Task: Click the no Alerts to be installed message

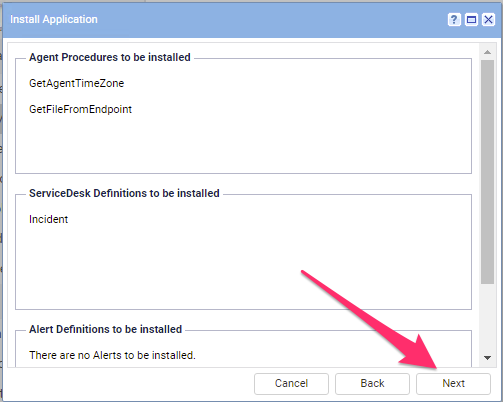Action: pyautogui.click(x=112, y=355)
